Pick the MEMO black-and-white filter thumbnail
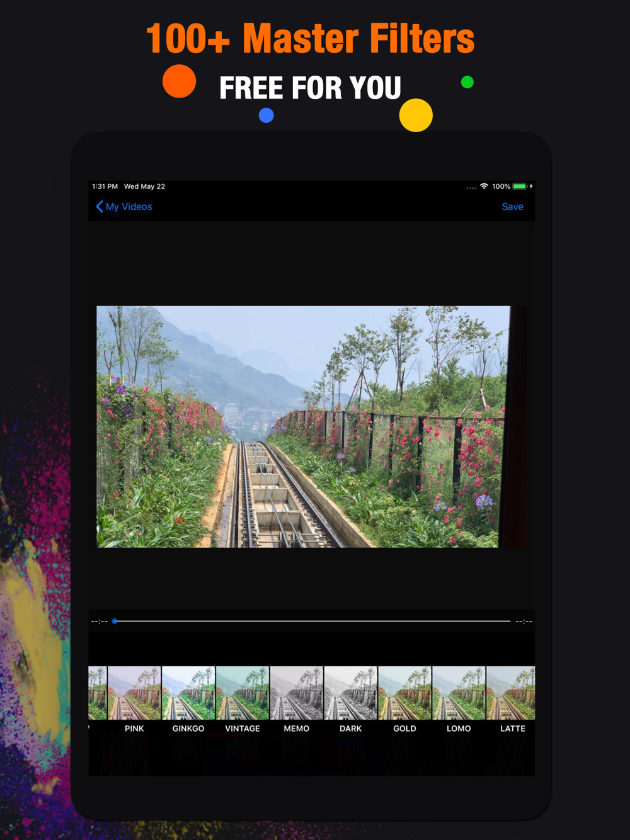630x840 pixels. [297, 693]
